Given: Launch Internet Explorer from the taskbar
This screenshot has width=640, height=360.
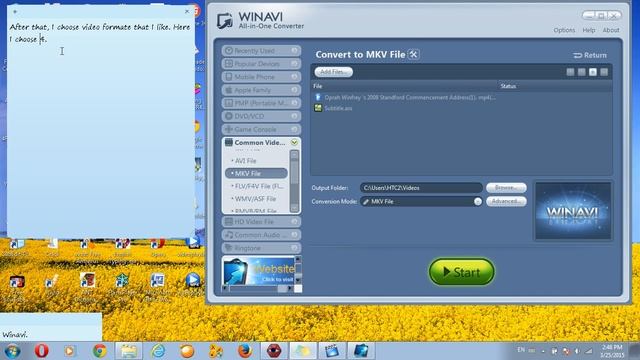Looking at the screenshot, I should coord(158,351).
